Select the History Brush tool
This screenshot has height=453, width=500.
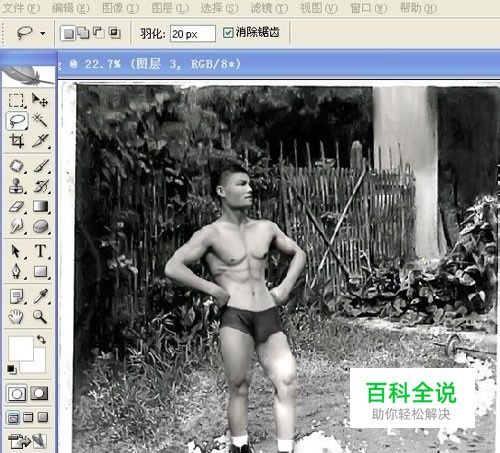pos(41,186)
